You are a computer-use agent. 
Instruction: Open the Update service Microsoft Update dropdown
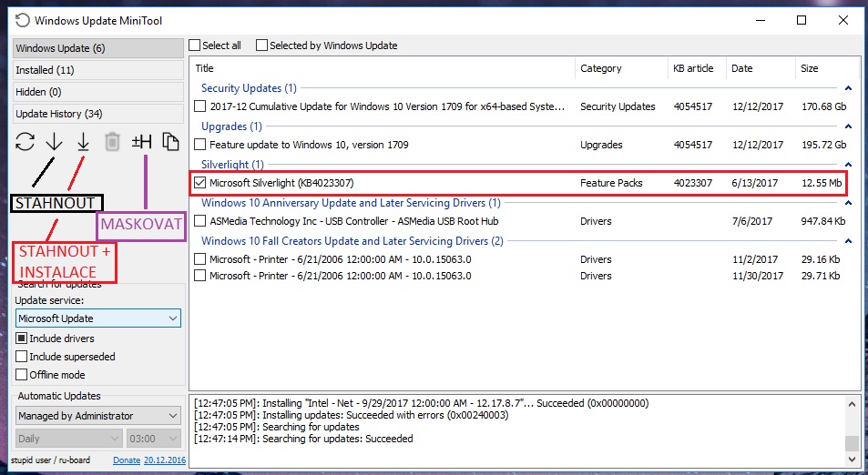pyautogui.click(x=98, y=318)
